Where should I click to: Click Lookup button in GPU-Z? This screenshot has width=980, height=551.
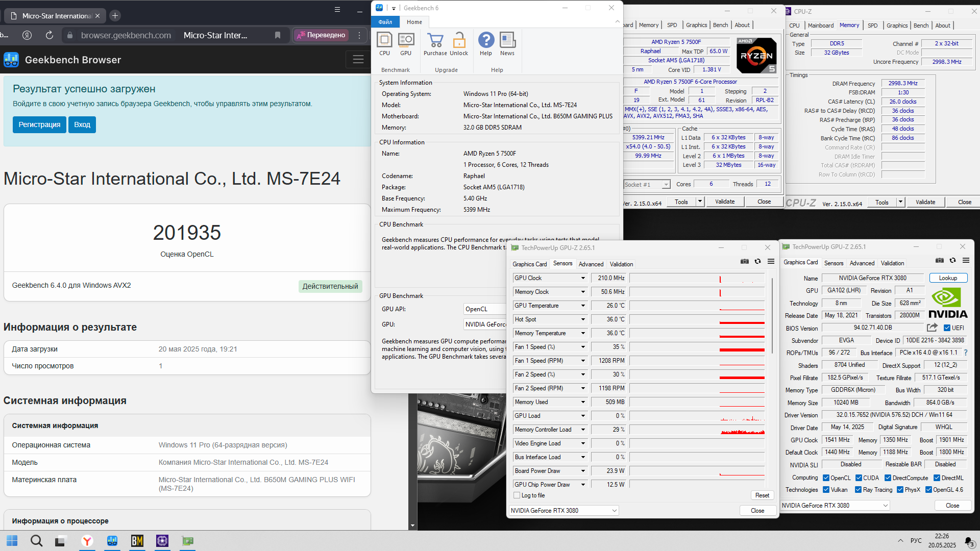[x=948, y=278]
